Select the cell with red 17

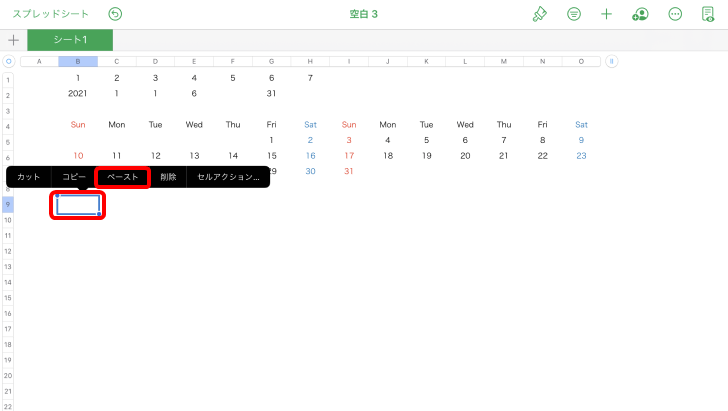tap(349, 156)
